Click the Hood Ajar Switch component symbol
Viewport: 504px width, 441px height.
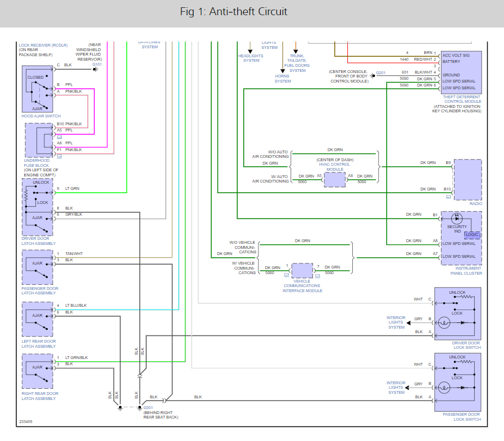(x=38, y=89)
